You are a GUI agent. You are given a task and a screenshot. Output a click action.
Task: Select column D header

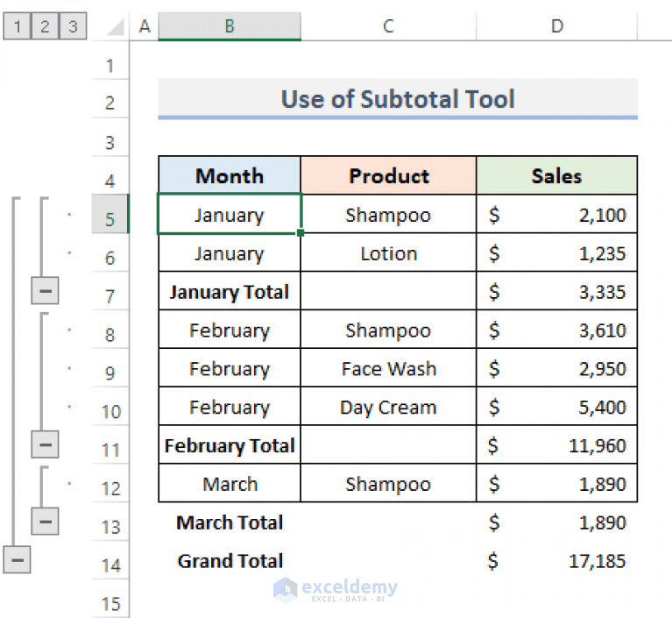pyautogui.click(x=556, y=26)
